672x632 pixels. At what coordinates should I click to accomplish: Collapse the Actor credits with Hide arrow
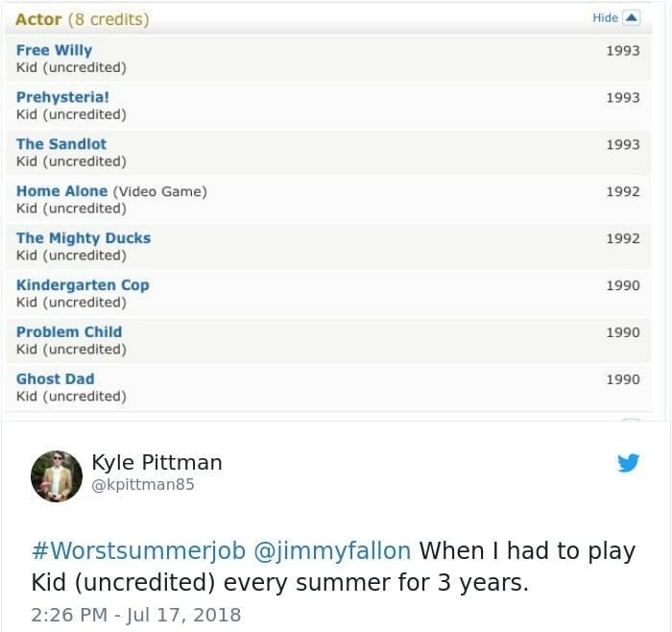[x=631, y=18]
